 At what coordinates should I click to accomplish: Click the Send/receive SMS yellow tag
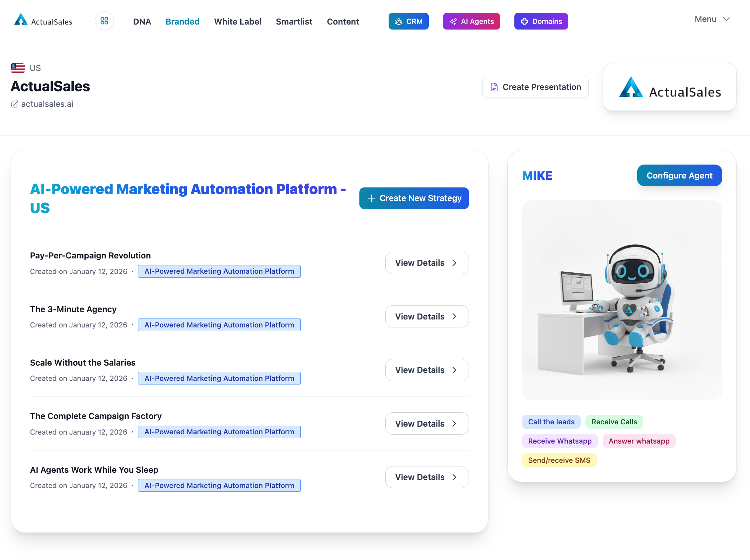[559, 460]
